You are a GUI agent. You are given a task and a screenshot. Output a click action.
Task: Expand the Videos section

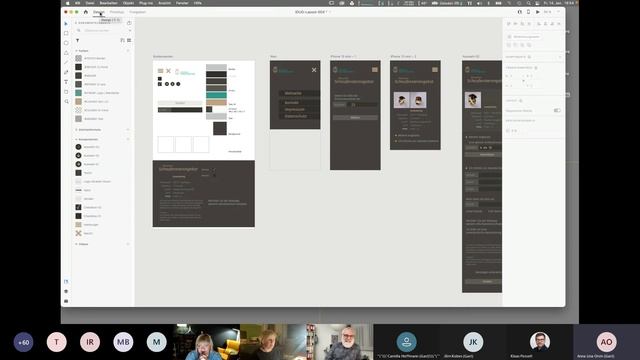click(76, 244)
